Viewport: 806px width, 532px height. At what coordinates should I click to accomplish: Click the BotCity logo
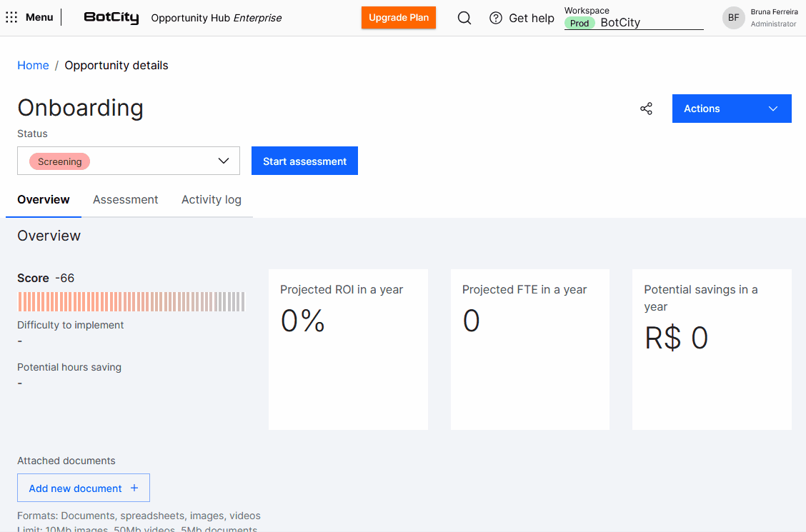pyautogui.click(x=111, y=18)
